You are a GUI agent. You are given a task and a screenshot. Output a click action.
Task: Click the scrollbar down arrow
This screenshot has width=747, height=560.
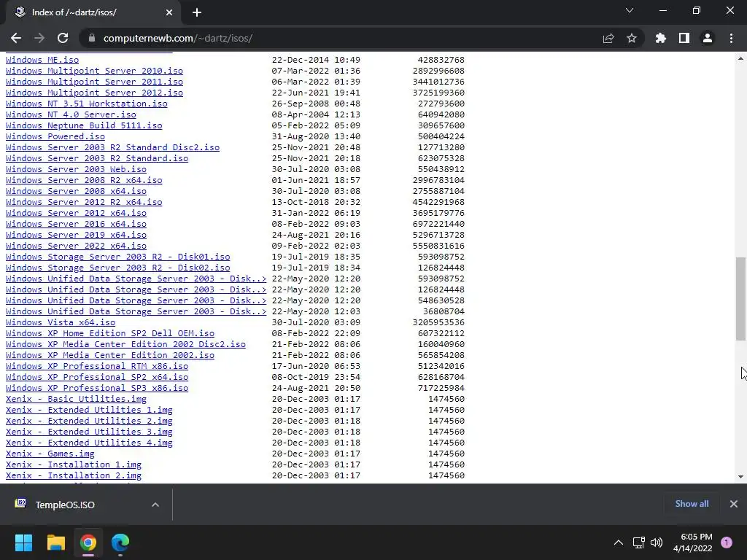[x=740, y=477]
